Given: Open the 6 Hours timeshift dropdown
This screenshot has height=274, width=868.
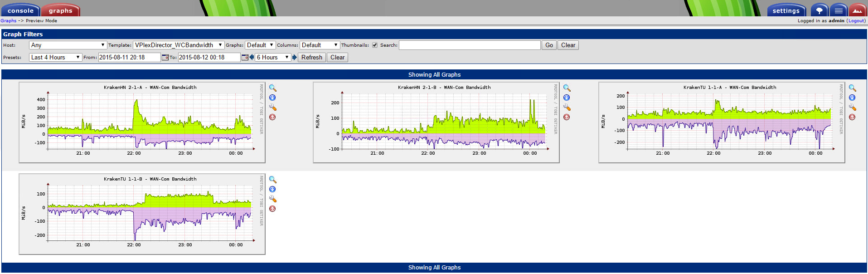Looking at the screenshot, I should point(272,58).
